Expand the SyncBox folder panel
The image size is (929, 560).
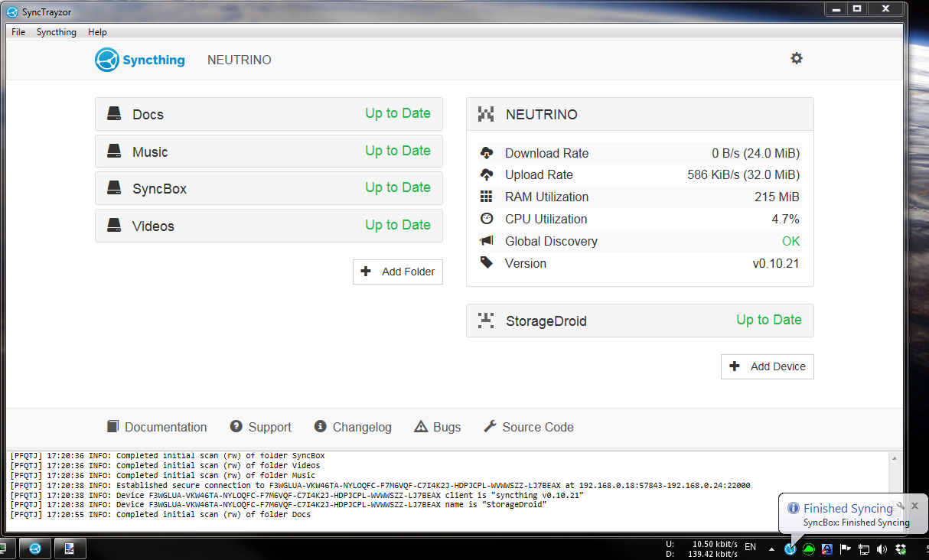tap(269, 188)
